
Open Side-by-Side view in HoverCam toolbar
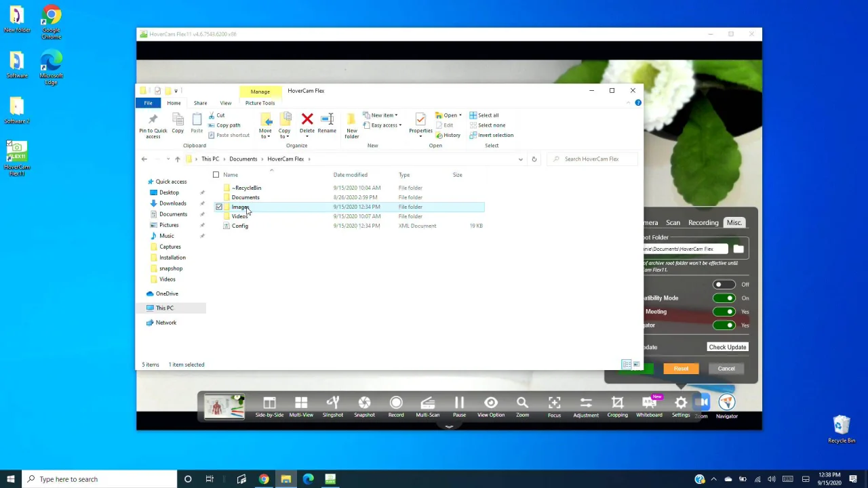(269, 407)
